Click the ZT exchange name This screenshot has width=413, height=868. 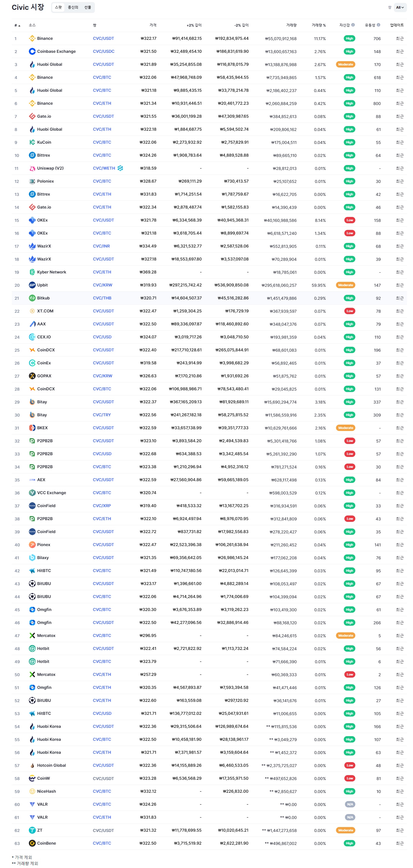coord(40,830)
